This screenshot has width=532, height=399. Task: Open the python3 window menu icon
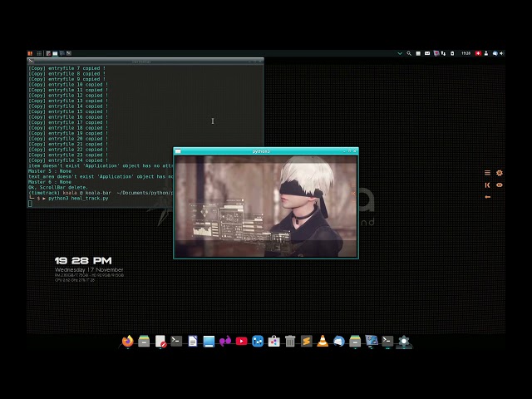point(178,151)
